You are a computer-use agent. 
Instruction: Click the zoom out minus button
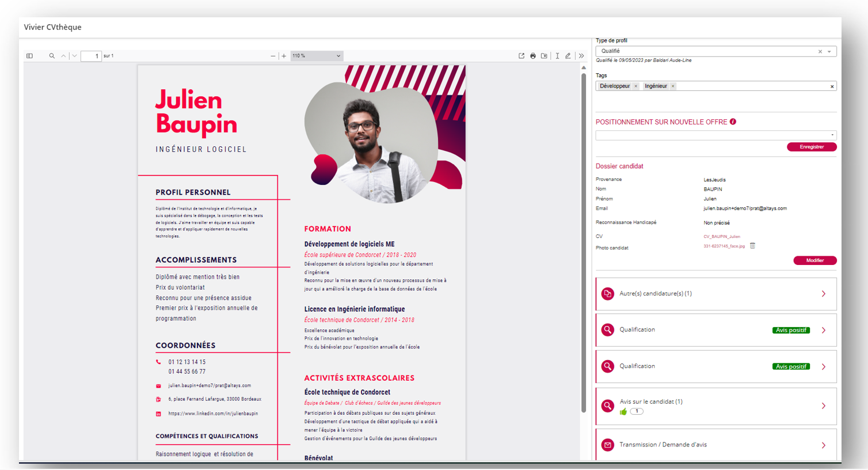click(273, 56)
